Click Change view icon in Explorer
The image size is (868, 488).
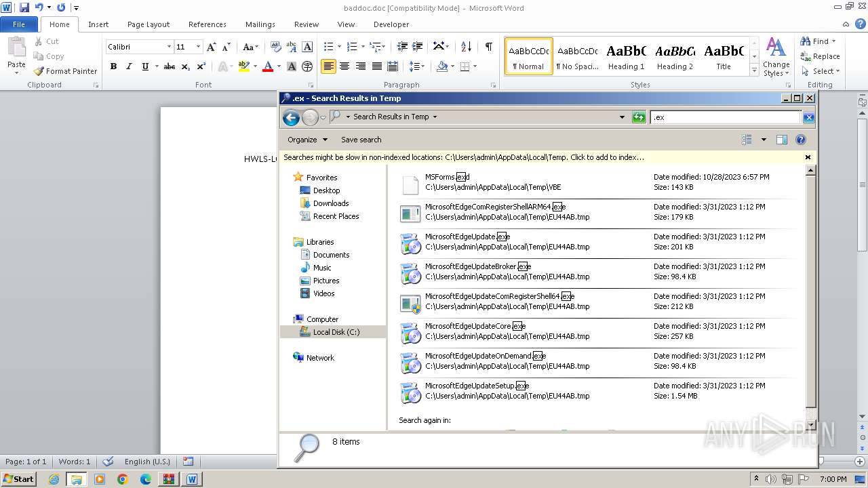click(747, 140)
